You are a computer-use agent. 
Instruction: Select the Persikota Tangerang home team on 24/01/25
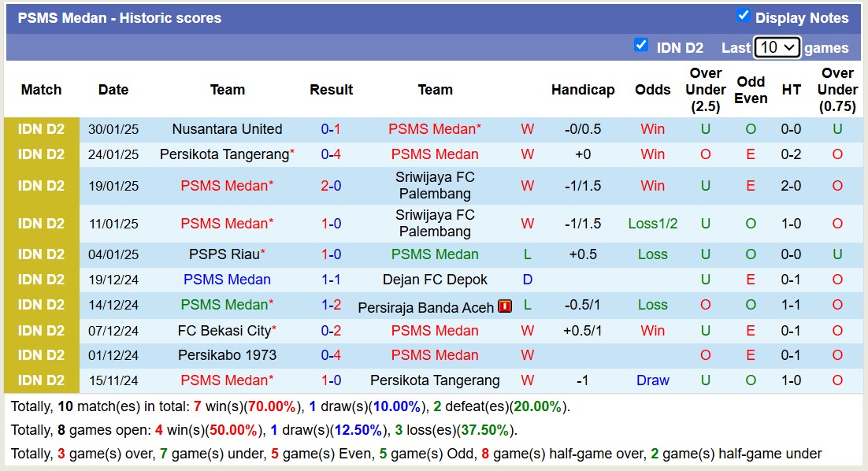pyautogui.click(x=224, y=154)
